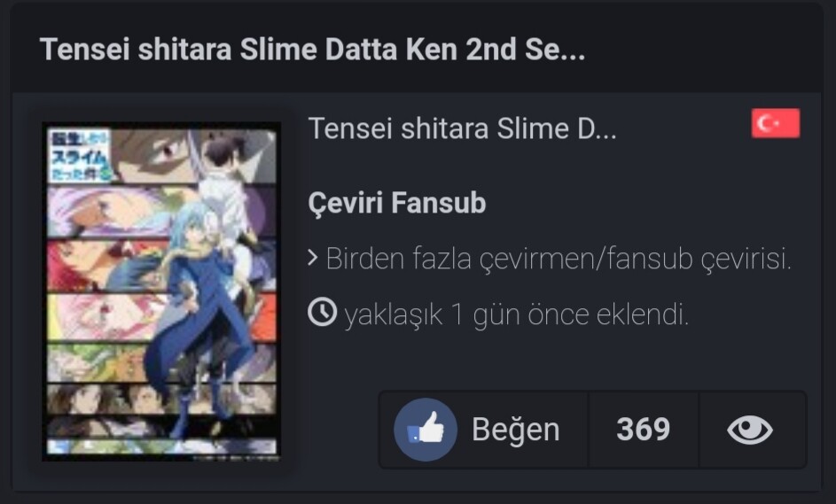The image size is (836, 504).
Task: Click the Beğen like label
Action: pos(516,430)
